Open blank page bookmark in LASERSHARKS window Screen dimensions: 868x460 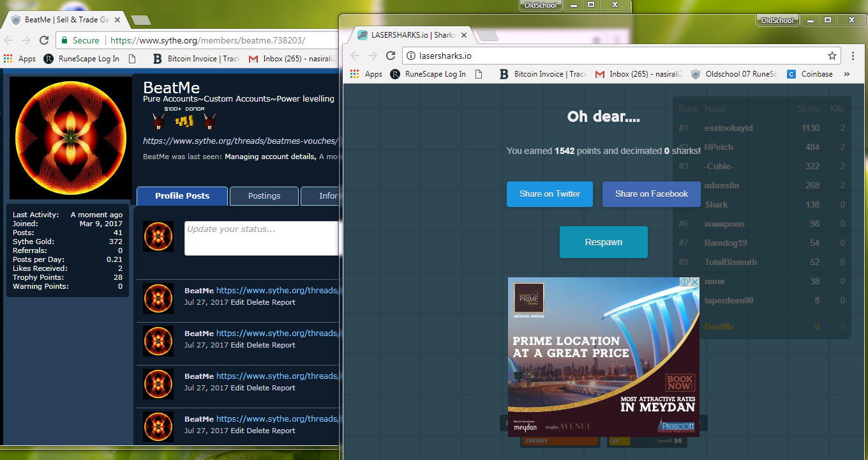(479, 74)
